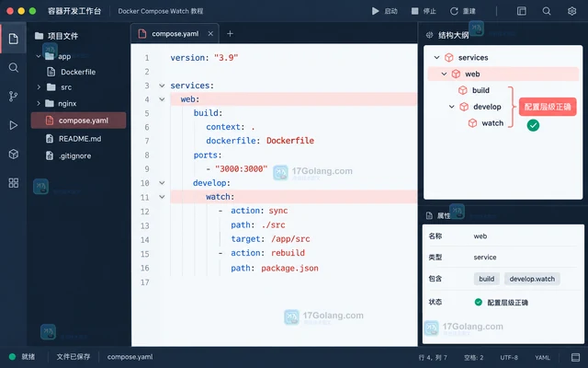Fold the watch block at line 11
The image size is (588, 368).
(x=162, y=197)
